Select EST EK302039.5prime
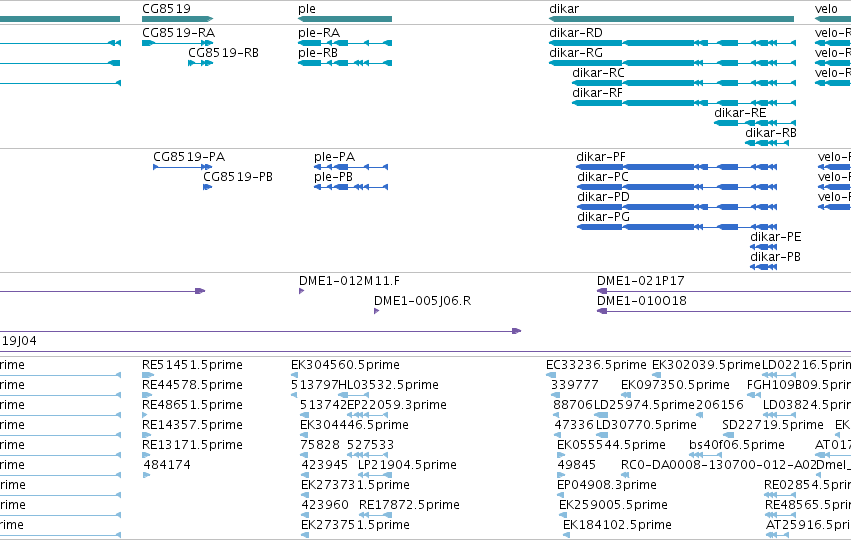 [706, 365]
